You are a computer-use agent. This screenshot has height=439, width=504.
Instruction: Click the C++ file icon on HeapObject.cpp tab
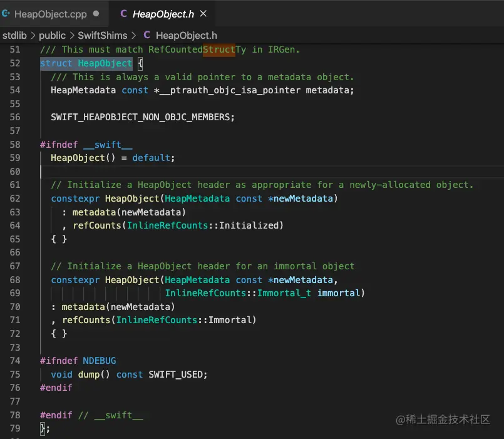pyautogui.click(x=6, y=14)
